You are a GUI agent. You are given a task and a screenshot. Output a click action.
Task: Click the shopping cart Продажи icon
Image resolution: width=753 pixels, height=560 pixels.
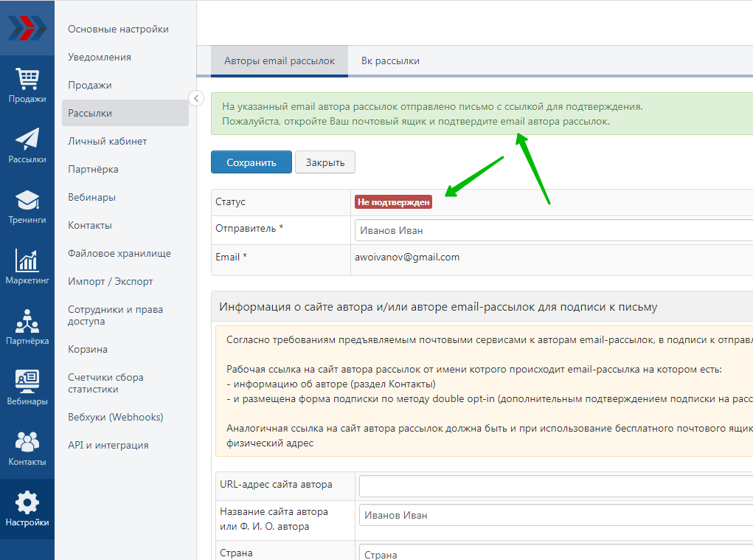[x=27, y=79]
